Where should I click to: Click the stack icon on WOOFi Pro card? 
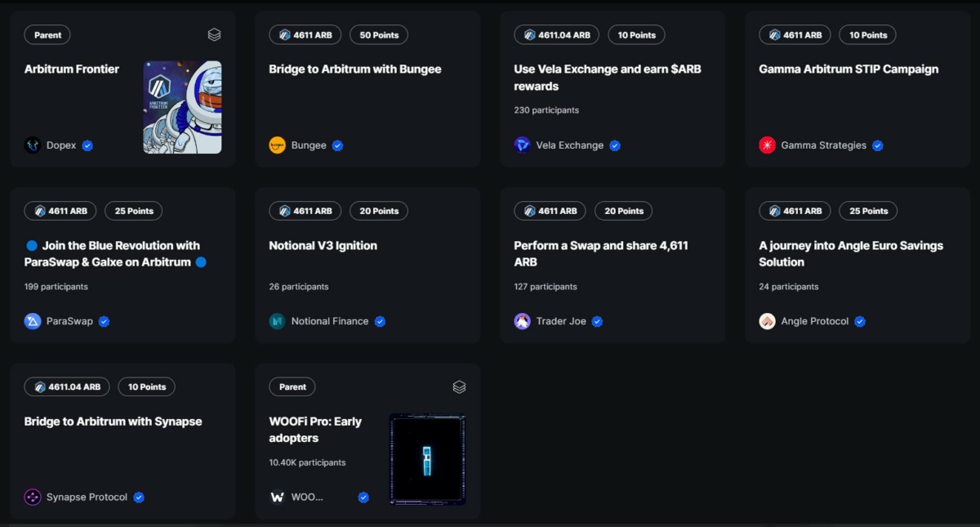coord(459,386)
